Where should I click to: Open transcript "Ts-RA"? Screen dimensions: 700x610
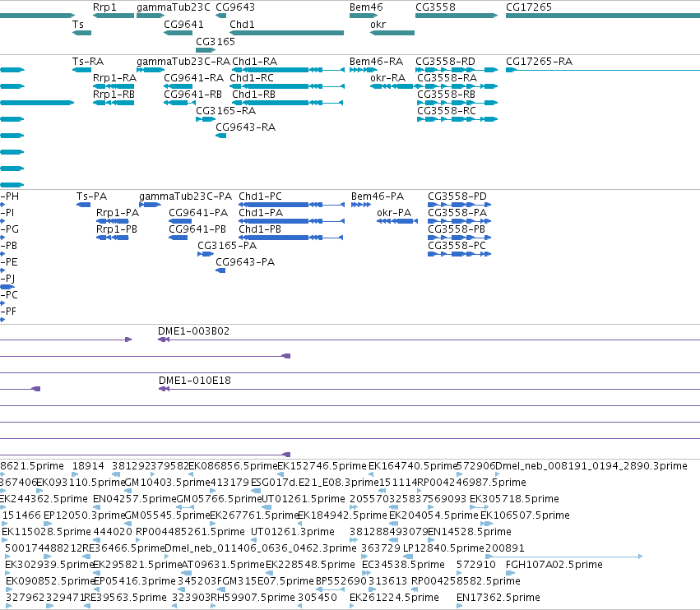click(88, 61)
